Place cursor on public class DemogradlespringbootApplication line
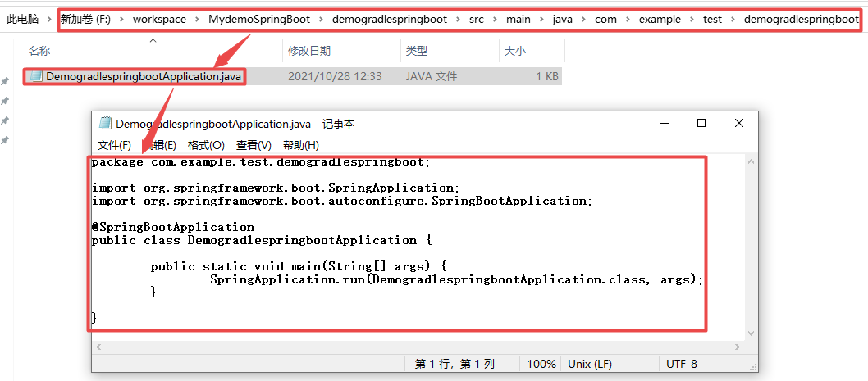This screenshot has width=868, height=381. pyautogui.click(x=262, y=241)
